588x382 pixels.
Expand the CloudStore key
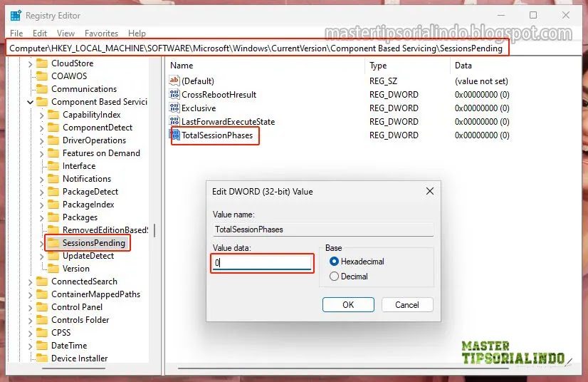coord(31,64)
